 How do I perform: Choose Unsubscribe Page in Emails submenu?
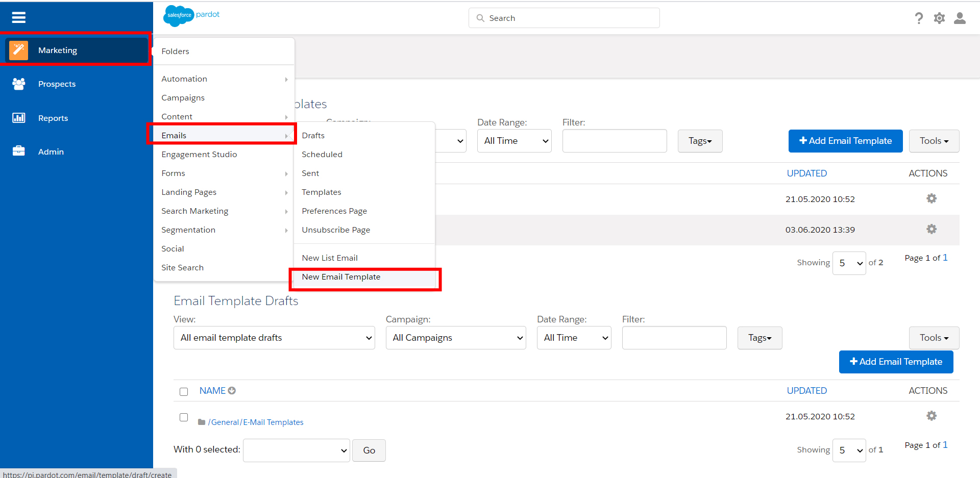364,230
